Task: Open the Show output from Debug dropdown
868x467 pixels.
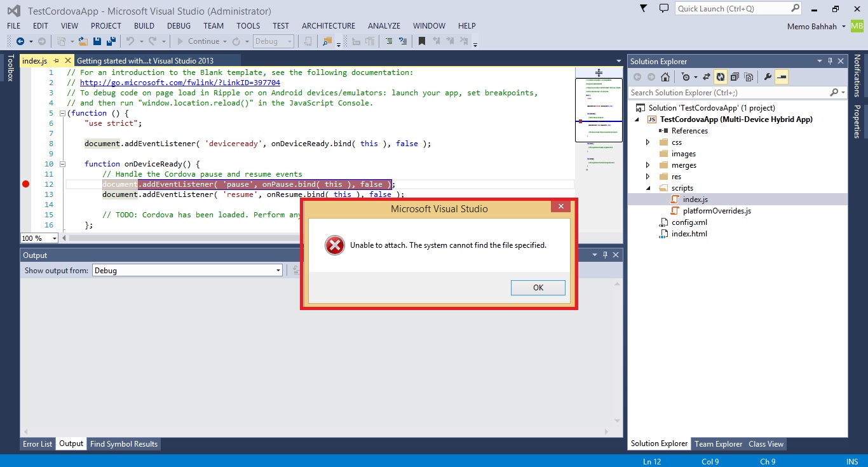Action: (x=278, y=271)
